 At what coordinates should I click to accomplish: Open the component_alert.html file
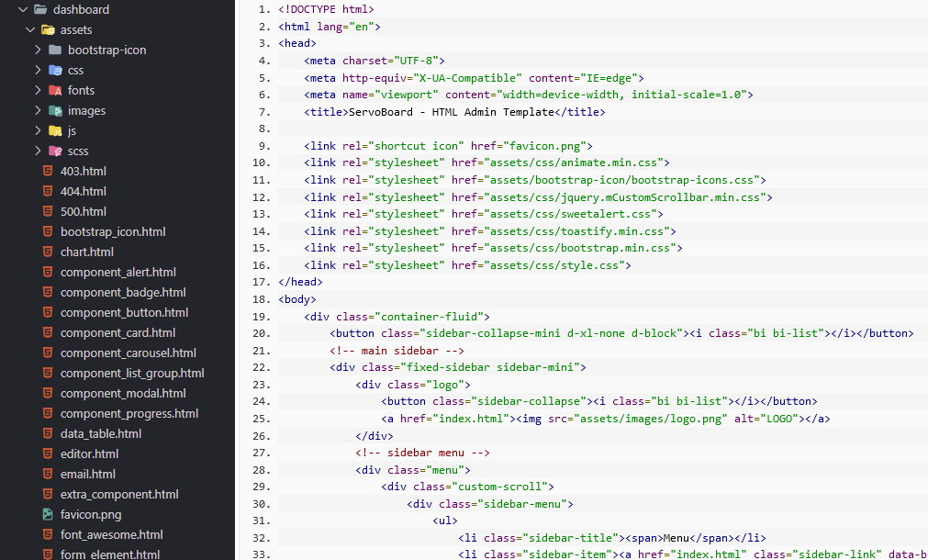click(x=118, y=273)
